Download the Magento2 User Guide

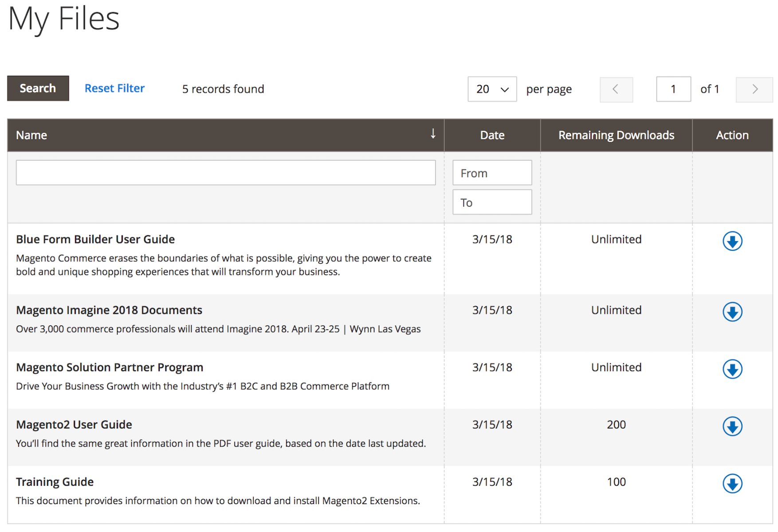point(732,426)
